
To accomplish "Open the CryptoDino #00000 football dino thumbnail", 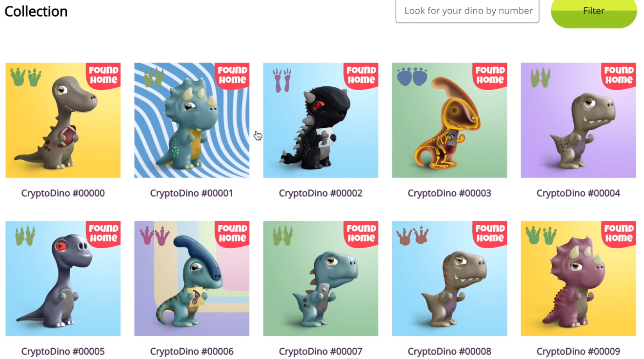I will tap(63, 120).
